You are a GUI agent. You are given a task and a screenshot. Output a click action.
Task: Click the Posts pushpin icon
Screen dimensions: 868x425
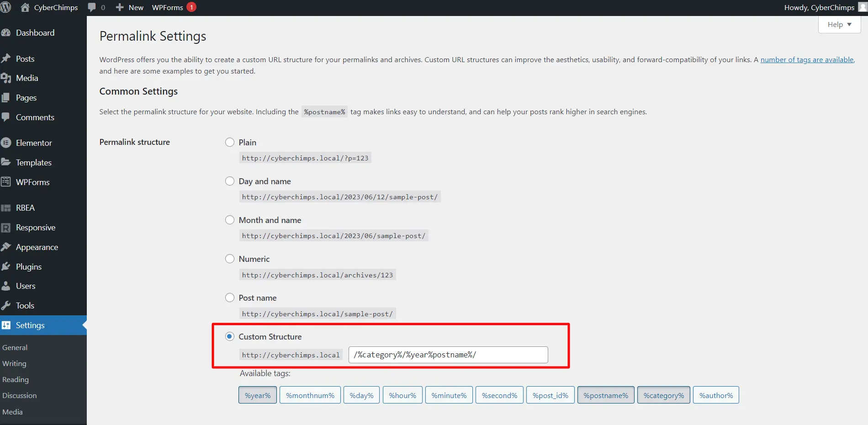tap(6, 58)
